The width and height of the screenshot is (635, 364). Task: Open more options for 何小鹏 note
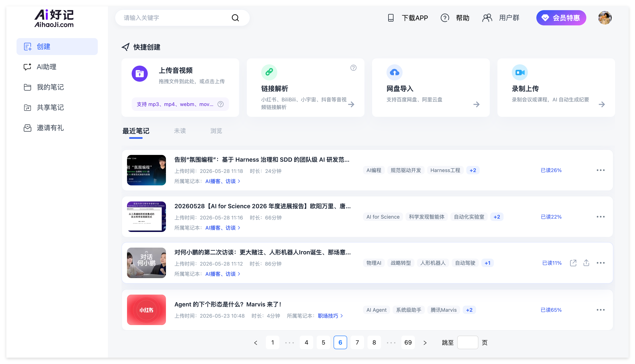point(600,263)
